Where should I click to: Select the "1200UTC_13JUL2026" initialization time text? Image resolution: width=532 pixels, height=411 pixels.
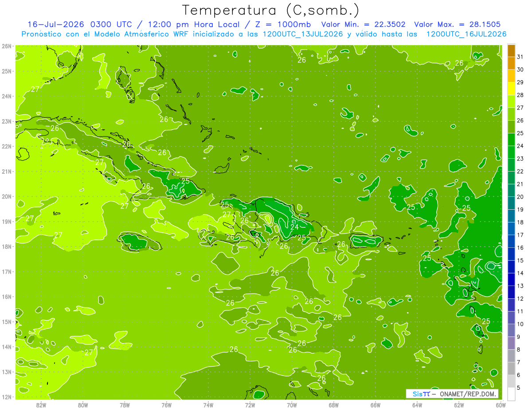[x=303, y=34]
